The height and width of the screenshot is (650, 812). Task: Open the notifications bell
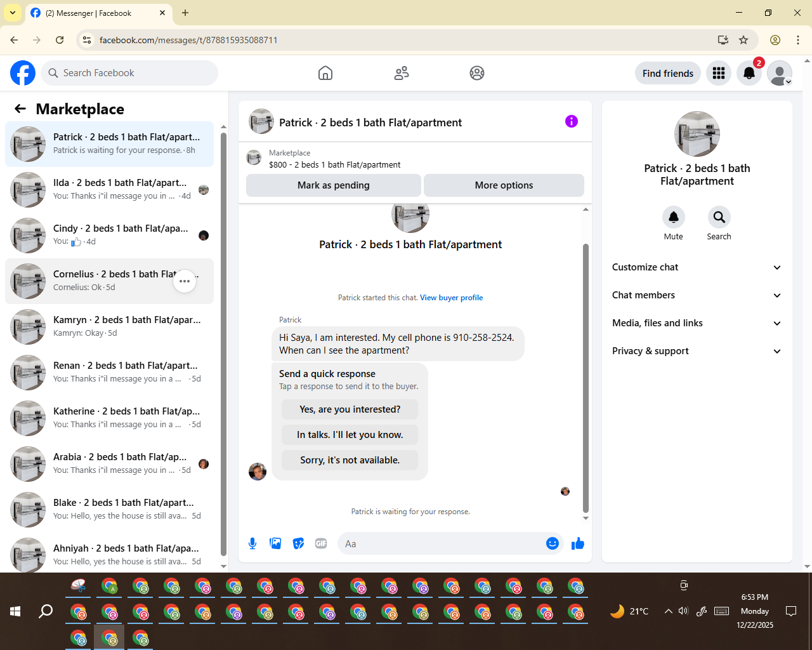pyautogui.click(x=749, y=73)
